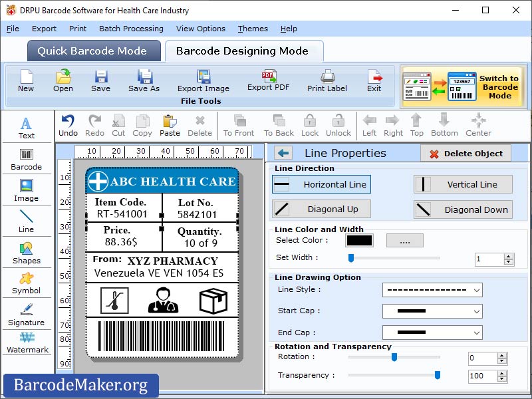Image resolution: width=532 pixels, height=399 pixels.
Task: Expand the Start Cap dropdown
Action: tap(432, 311)
